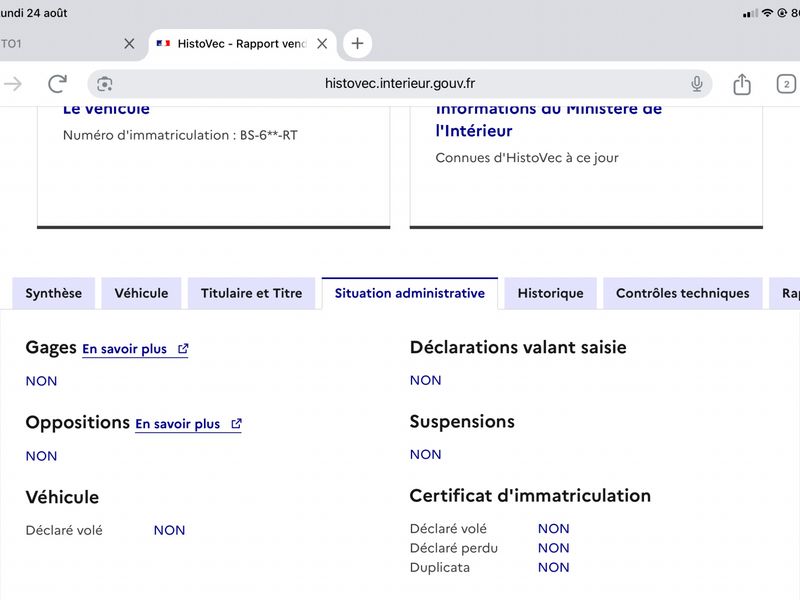The width and height of the screenshot is (800, 600).
Task: Click the French flag favicon on tab
Action: point(163,43)
